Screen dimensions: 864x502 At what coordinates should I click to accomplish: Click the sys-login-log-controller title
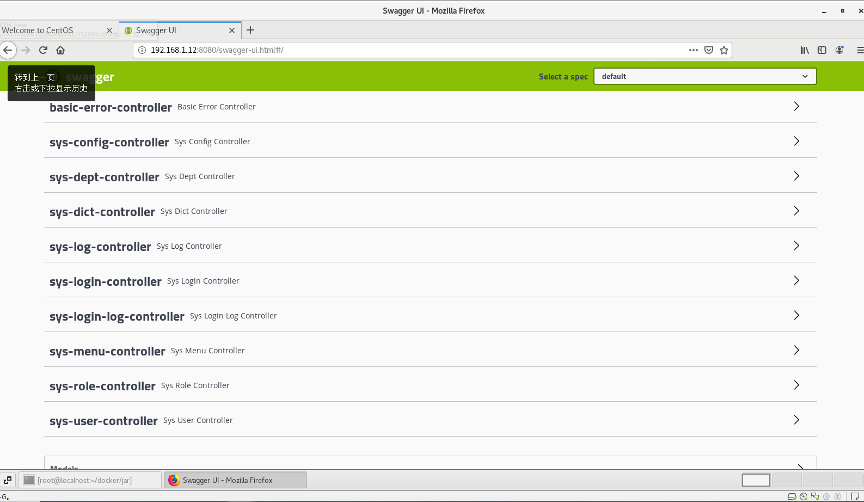[x=117, y=316]
